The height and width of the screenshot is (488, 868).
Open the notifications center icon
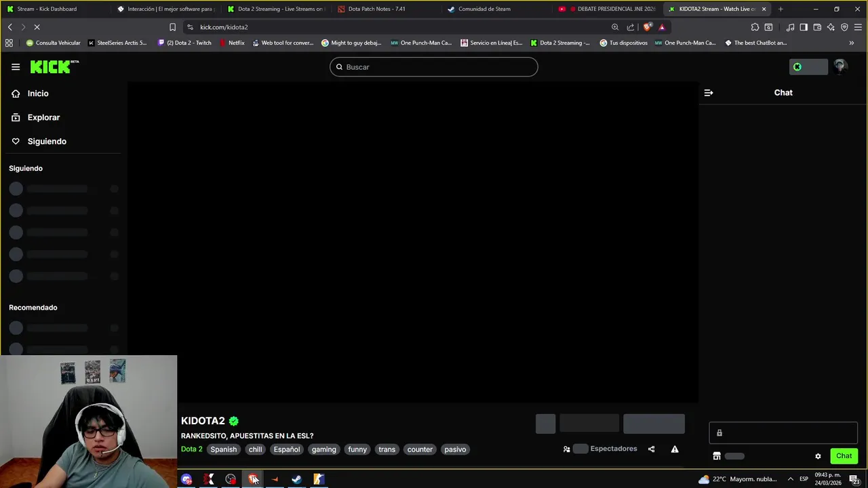pos(854,479)
